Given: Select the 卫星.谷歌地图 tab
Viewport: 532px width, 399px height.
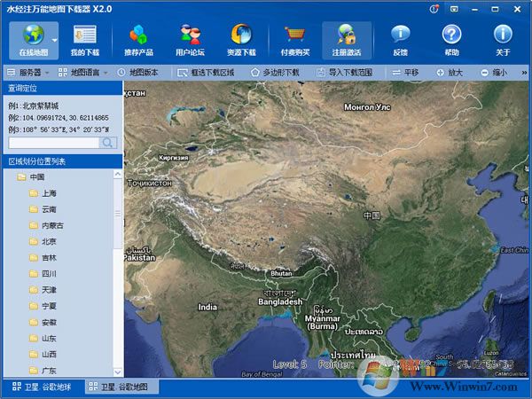Looking at the screenshot, I should pyautogui.click(x=122, y=387).
